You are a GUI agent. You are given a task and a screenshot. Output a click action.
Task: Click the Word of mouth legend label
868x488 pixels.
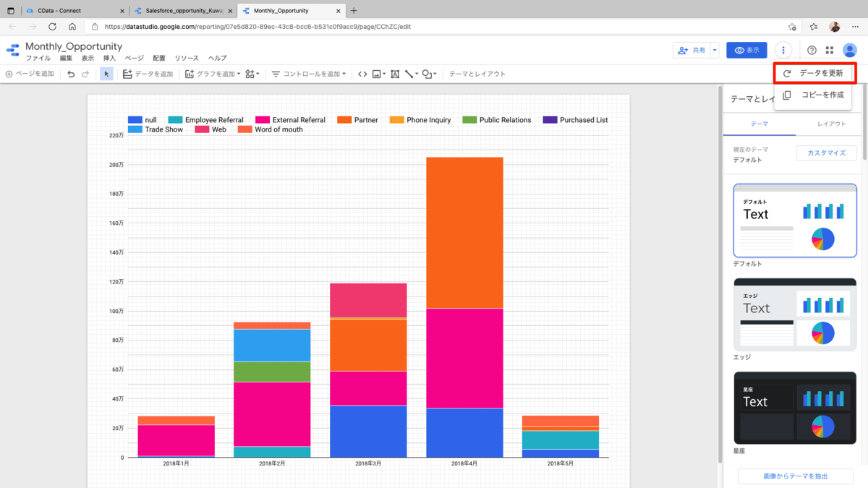(x=278, y=129)
